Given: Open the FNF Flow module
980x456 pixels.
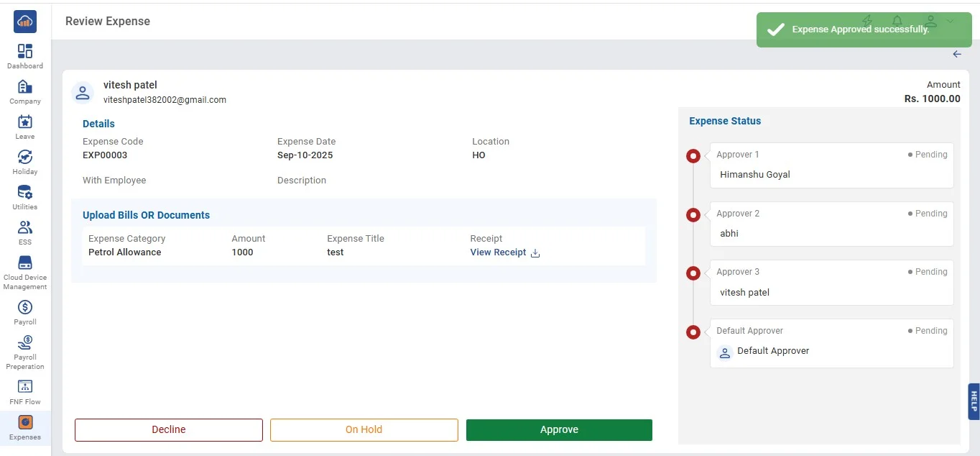Looking at the screenshot, I should (x=25, y=391).
